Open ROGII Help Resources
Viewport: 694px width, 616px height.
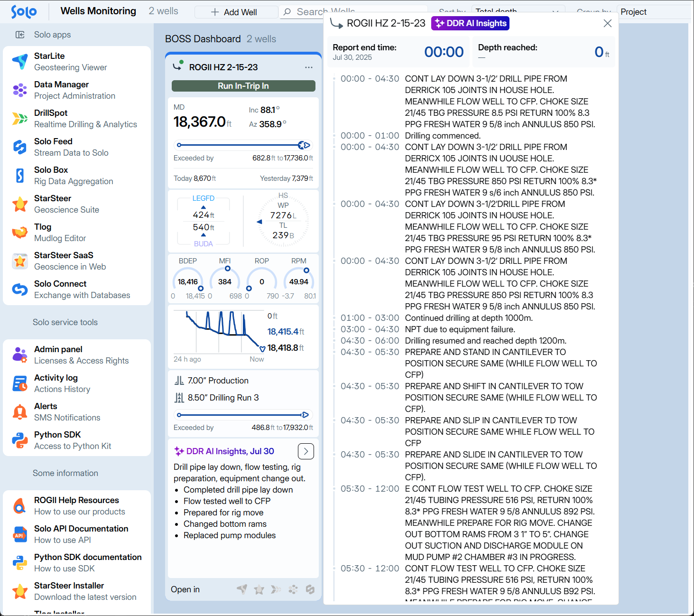coord(77,506)
